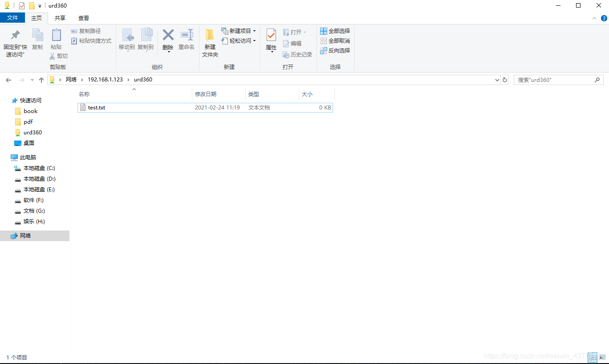Open 本地磁盘 (C:) drive

pyautogui.click(x=39, y=168)
